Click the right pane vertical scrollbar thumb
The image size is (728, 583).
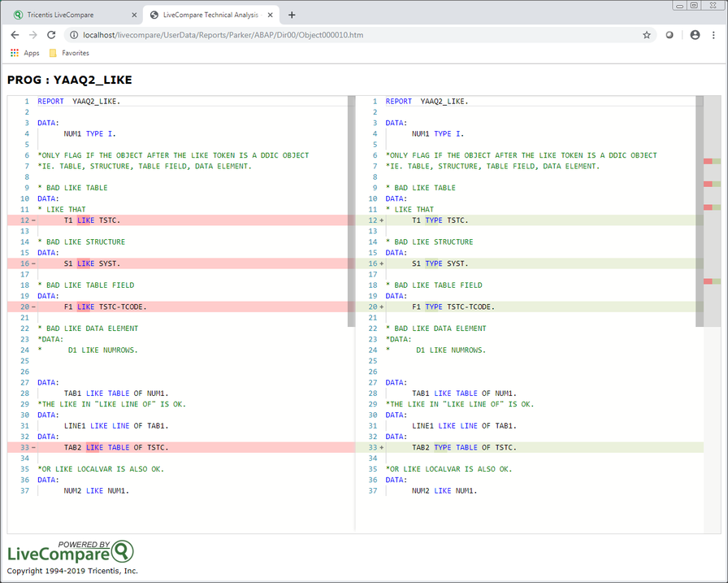[x=699, y=211]
